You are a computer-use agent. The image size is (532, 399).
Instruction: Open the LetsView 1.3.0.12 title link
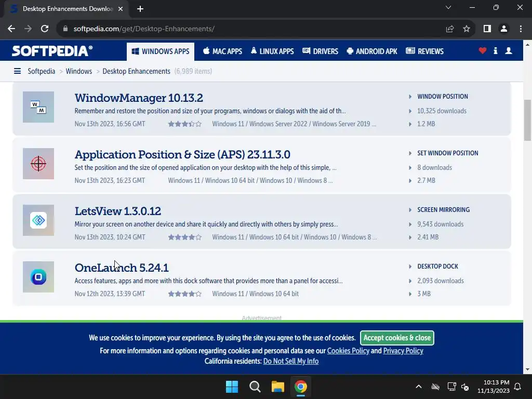click(x=118, y=211)
